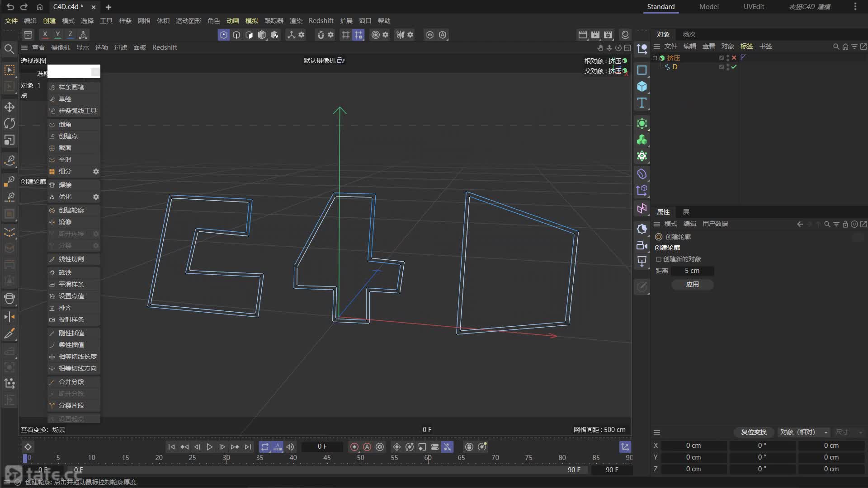
Task: Click frame 30 on timeline ruler
Action: (226, 458)
